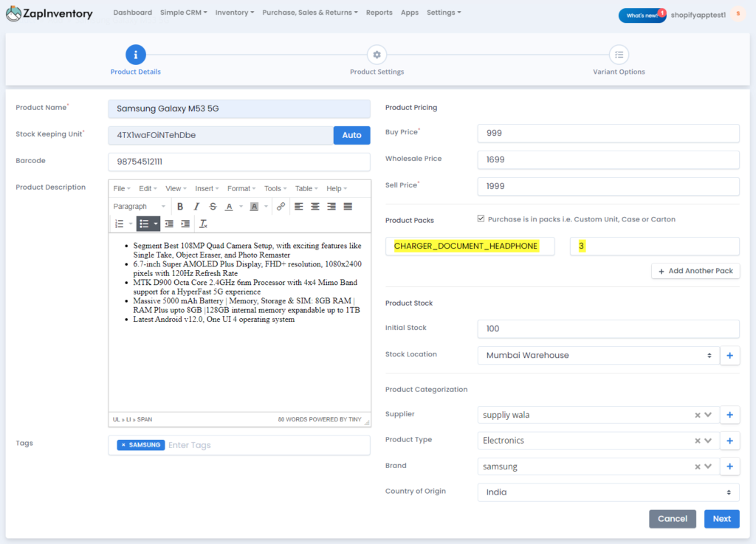756x544 pixels.
Task: Add a new product type with plus
Action: pos(730,441)
